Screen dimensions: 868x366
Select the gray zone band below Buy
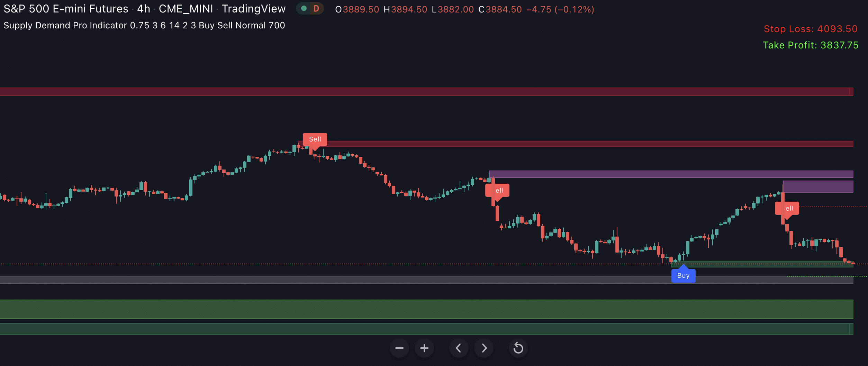click(426, 280)
